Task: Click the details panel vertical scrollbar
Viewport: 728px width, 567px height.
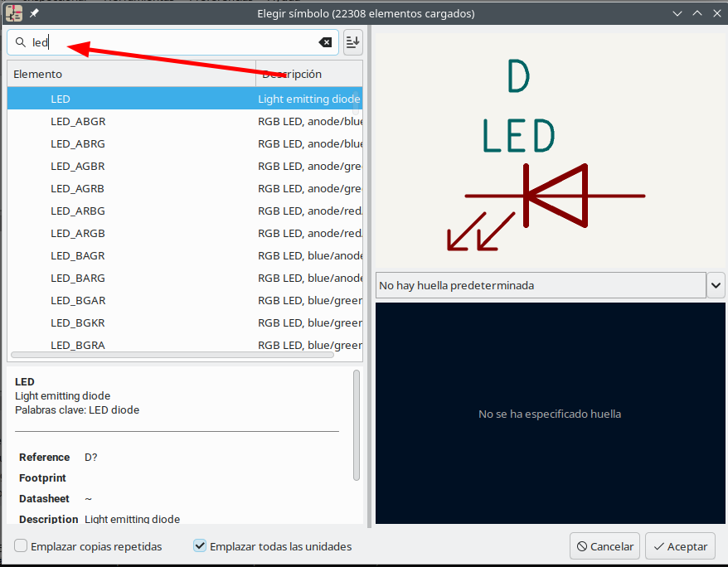Action: 357,425
